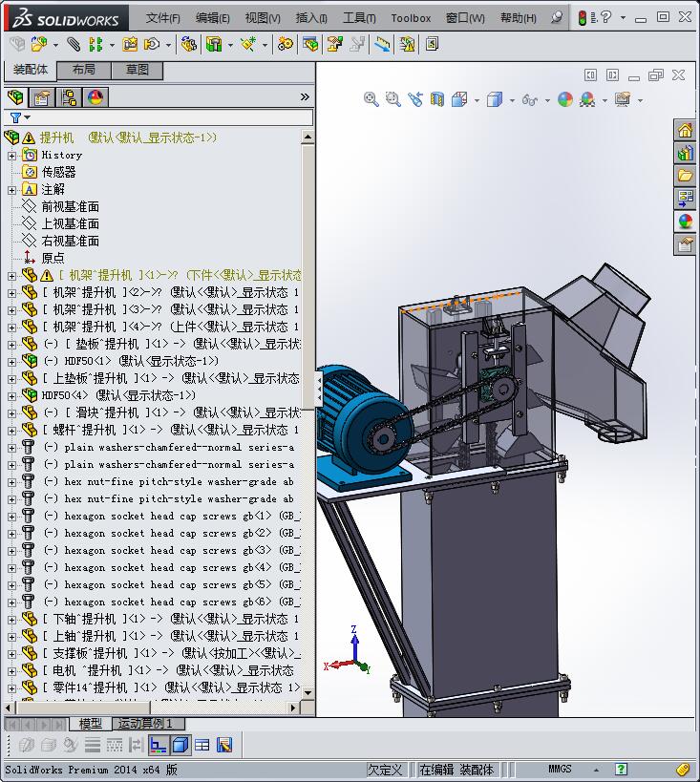Open the Custom Properties task pane icon

(685, 244)
